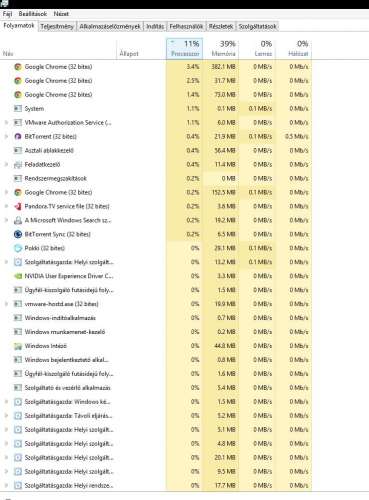Select NVIDIA User Experience Driver icon

click(18, 276)
